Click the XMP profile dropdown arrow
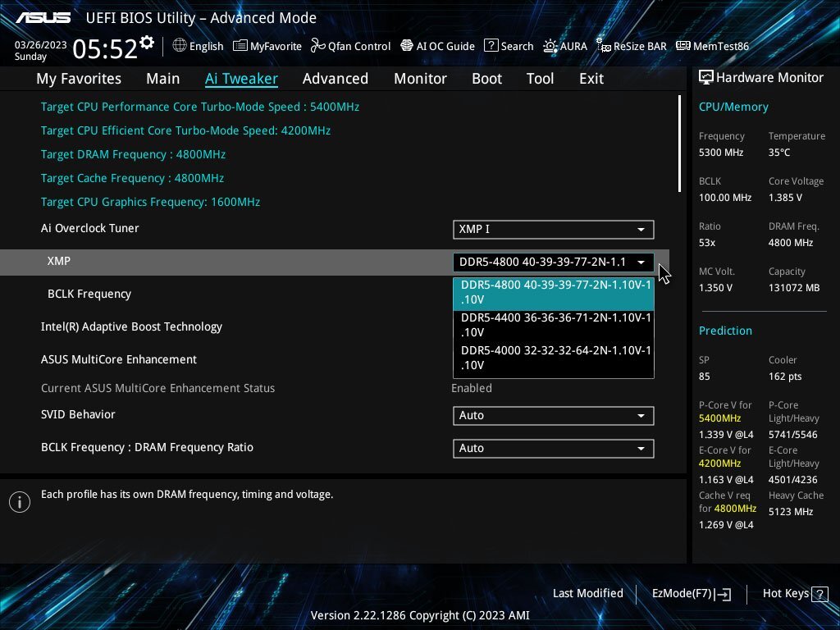The width and height of the screenshot is (840, 630). [641, 262]
